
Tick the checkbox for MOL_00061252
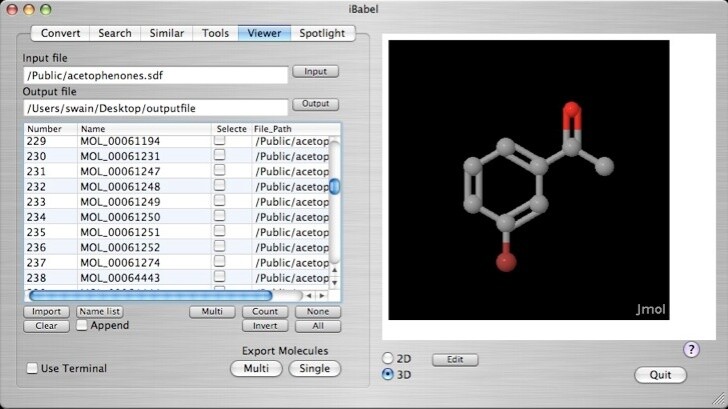tap(220, 247)
